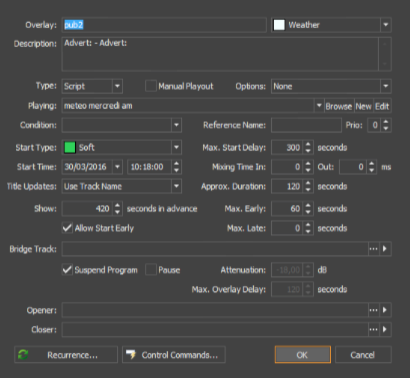Click the white Weather color swatch

pyautogui.click(x=279, y=25)
